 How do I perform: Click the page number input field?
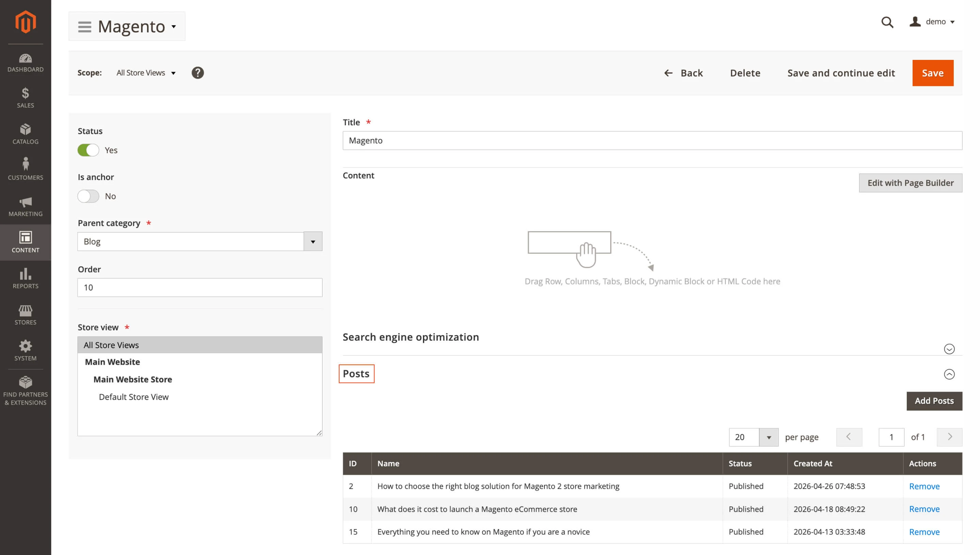click(x=891, y=437)
